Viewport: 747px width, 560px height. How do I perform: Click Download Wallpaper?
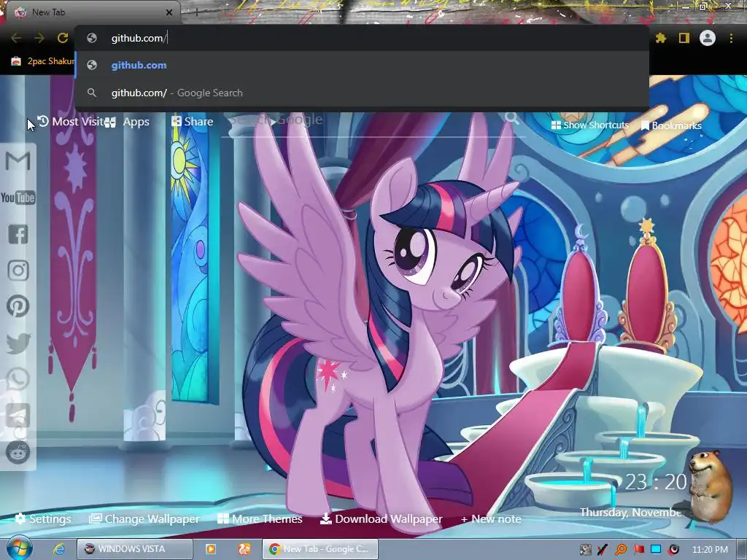(x=381, y=519)
